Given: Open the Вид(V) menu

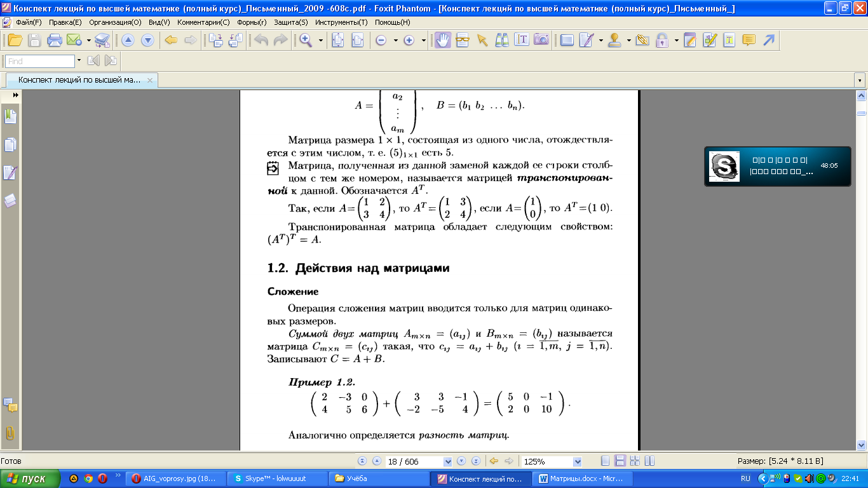Looking at the screenshot, I should (159, 22).
